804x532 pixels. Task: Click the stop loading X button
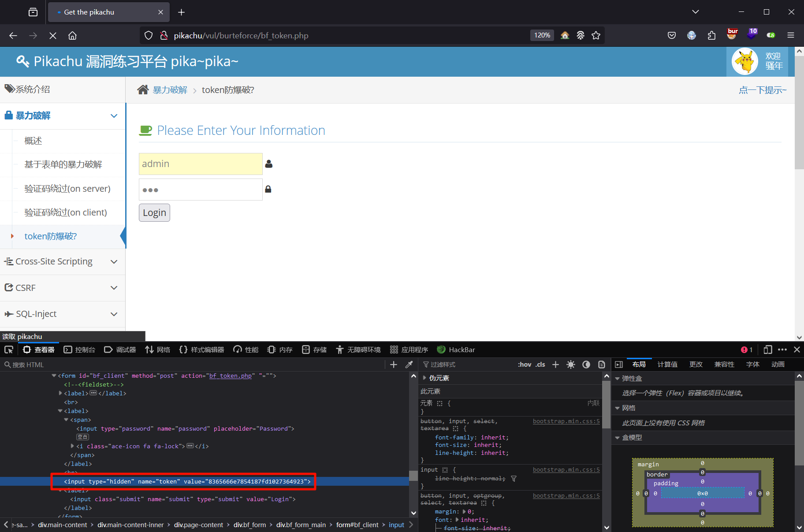(x=53, y=36)
